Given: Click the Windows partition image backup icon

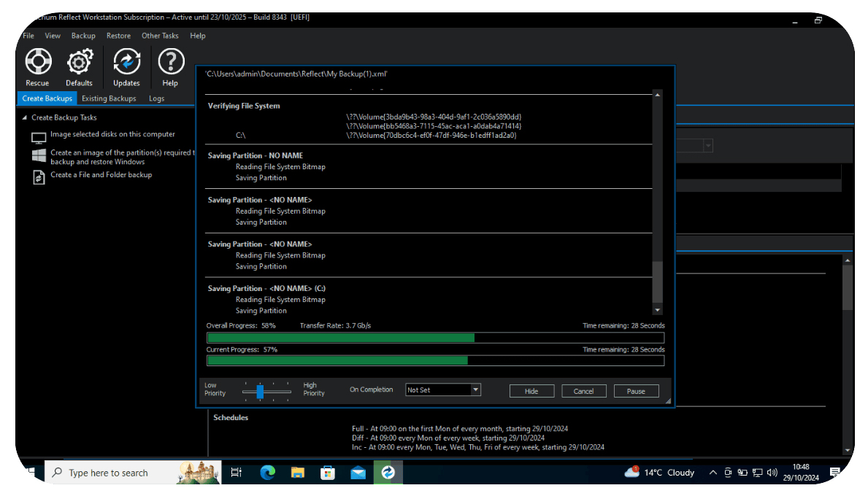Looking at the screenshot, I should pyautogui.click(x=39, y=156).
